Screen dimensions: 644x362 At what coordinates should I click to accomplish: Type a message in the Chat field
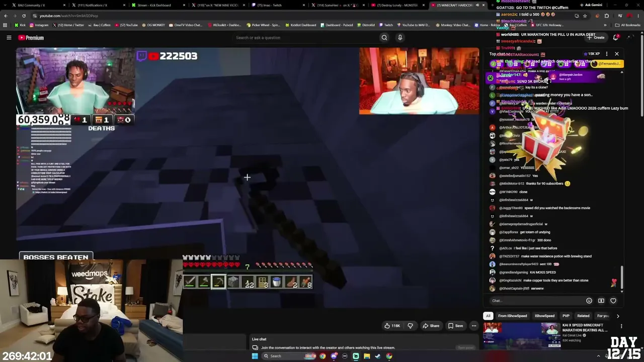[x=536, y=301]
